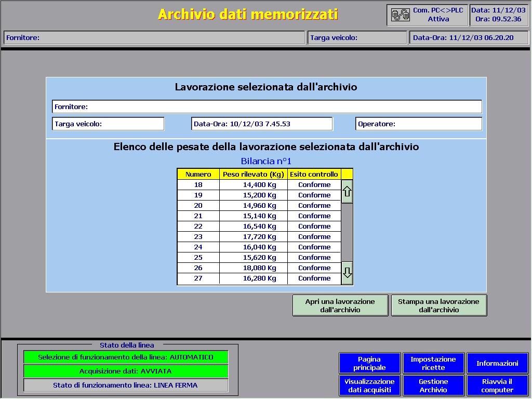Click the scrollbar track between the arrows
The width and height of the screenshot is (532, 399).
(x=347, y=232)
